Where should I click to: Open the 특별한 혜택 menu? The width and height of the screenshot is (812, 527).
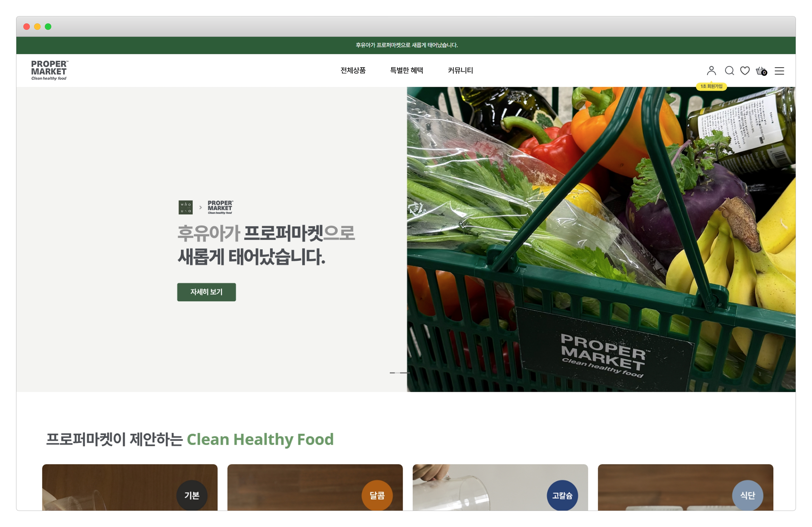tap(407, 70)
